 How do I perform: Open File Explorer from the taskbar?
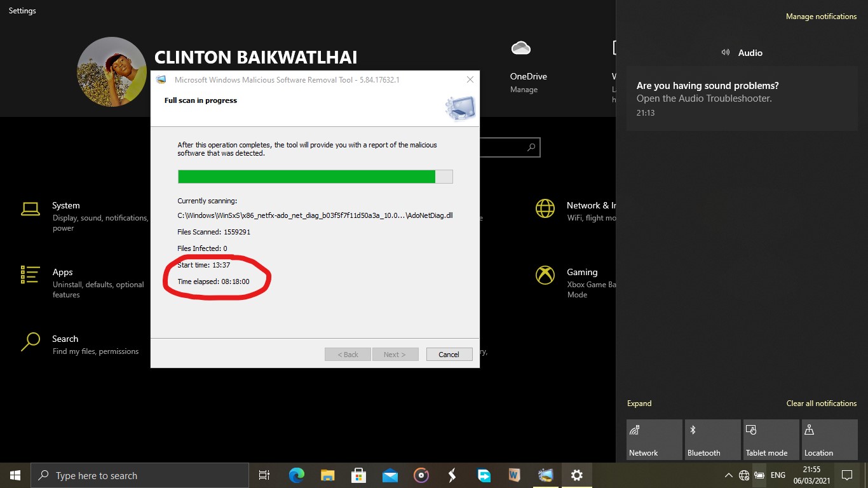pyautogui.click(x=327, y=475)
